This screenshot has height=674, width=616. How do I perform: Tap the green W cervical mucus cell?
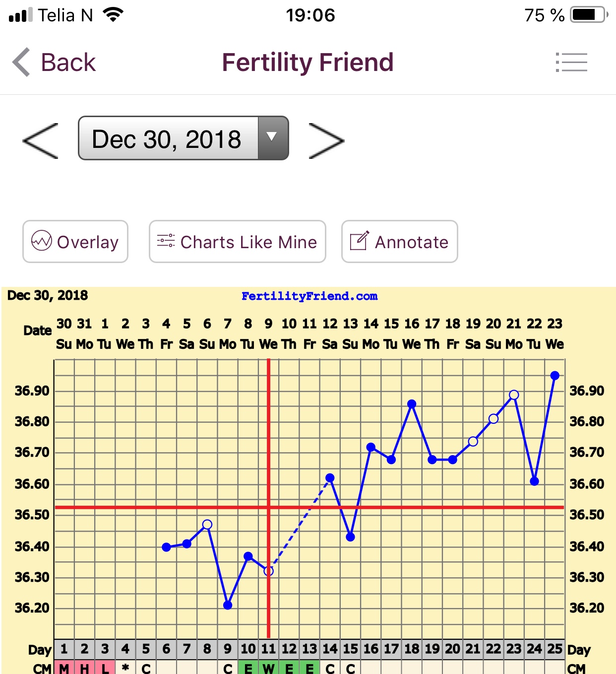(x=268, y=668)
